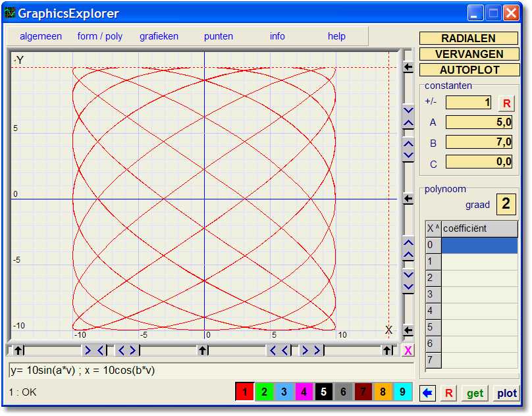Select graph slot 2 with the green button
This screenshot has height=416, width=532.
(x=263, y=391)
